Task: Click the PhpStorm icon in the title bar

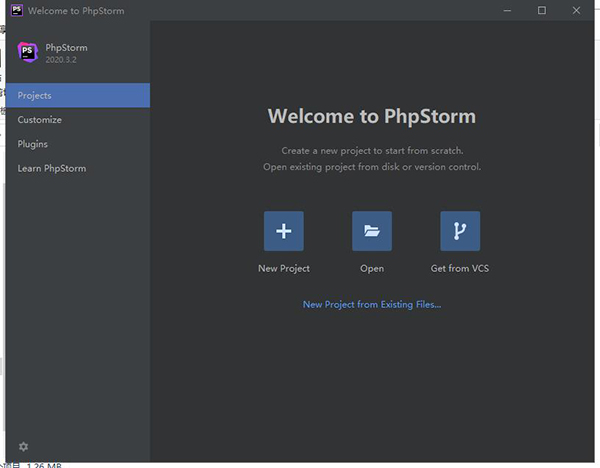Action: 14,10
